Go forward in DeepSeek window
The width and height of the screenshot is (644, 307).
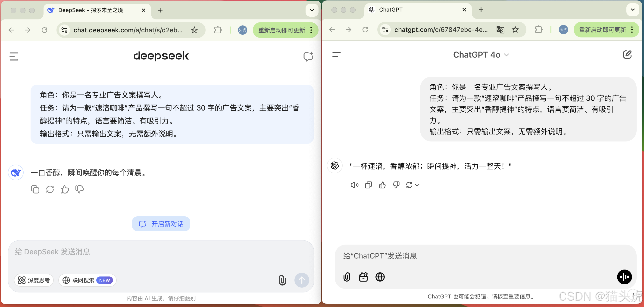[28, 30]
